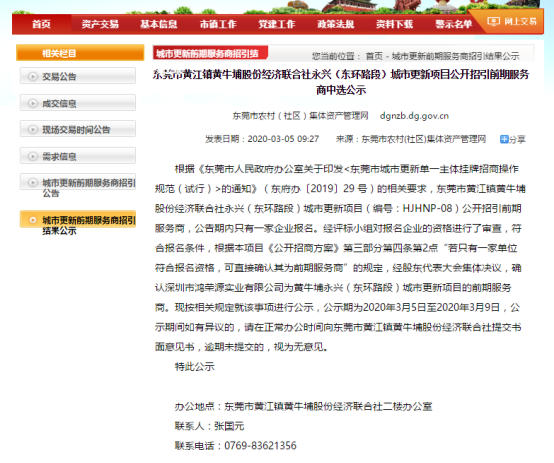Go to 基本信息 in navigation bar
The width and height of the screenshot is (554, 463).
159,24
